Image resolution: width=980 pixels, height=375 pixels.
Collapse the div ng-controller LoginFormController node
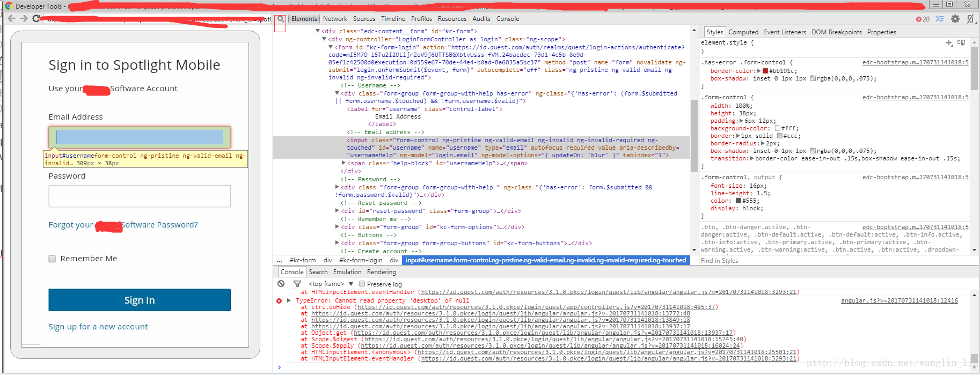tap(324, 39)
